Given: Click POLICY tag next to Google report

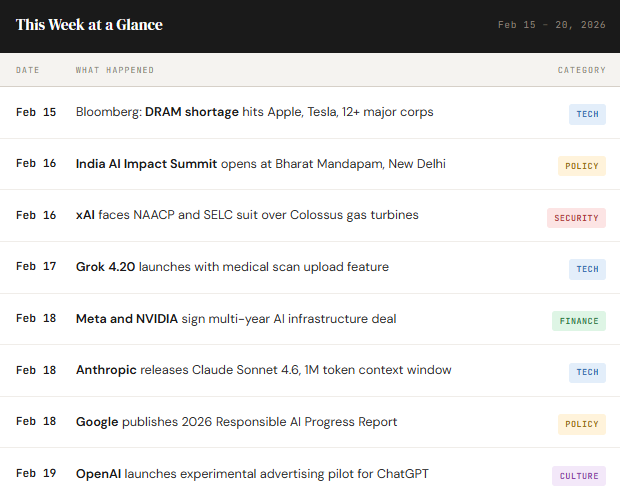Looking at the screenshot, I should [582, 424].
